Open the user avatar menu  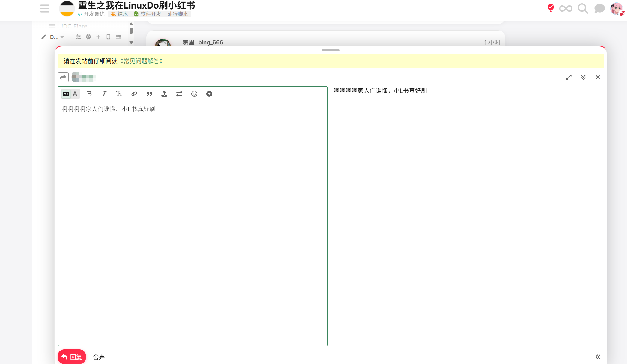617,9
